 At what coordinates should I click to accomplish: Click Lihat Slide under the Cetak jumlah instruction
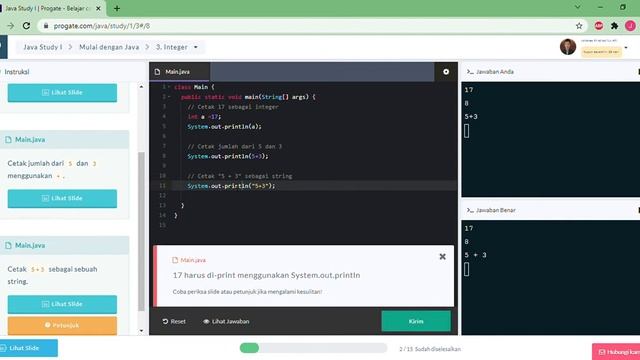tap(62, 198)
